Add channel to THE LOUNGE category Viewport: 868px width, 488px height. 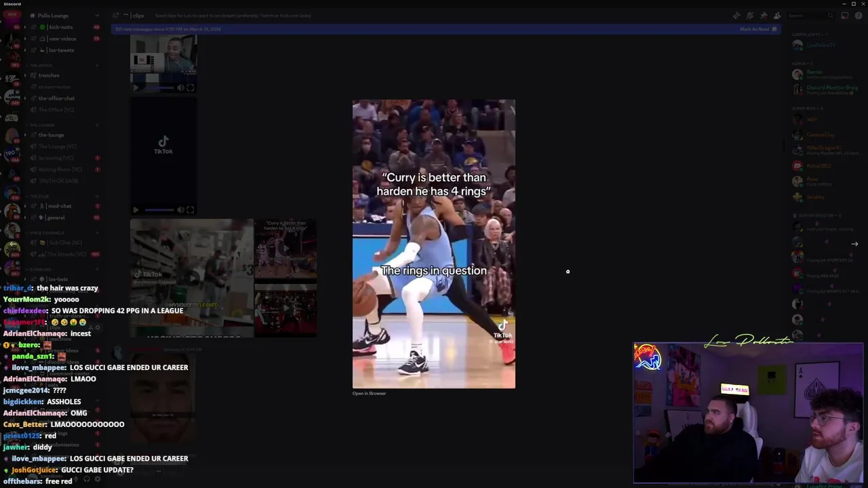click(97, 125)
